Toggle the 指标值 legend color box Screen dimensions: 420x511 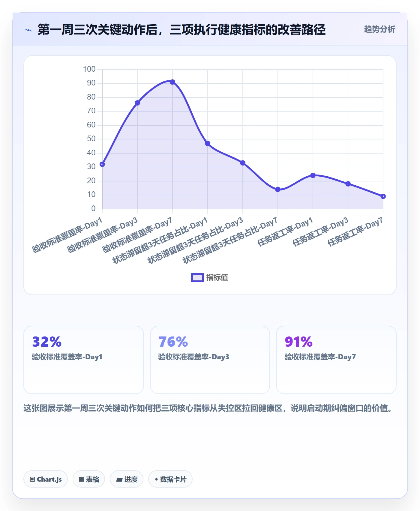pyautogui.click(x=197, y=278)
